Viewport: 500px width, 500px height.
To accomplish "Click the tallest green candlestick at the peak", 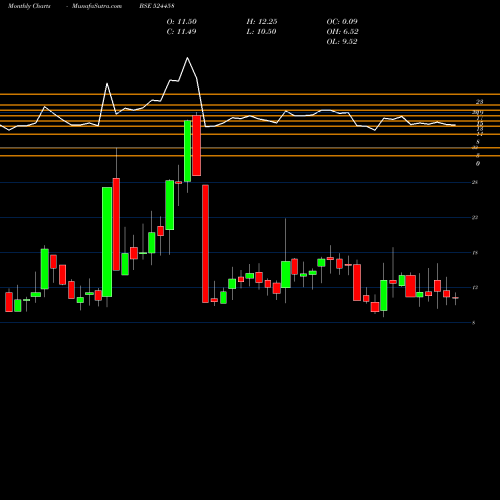I will (x=188, y=151).
